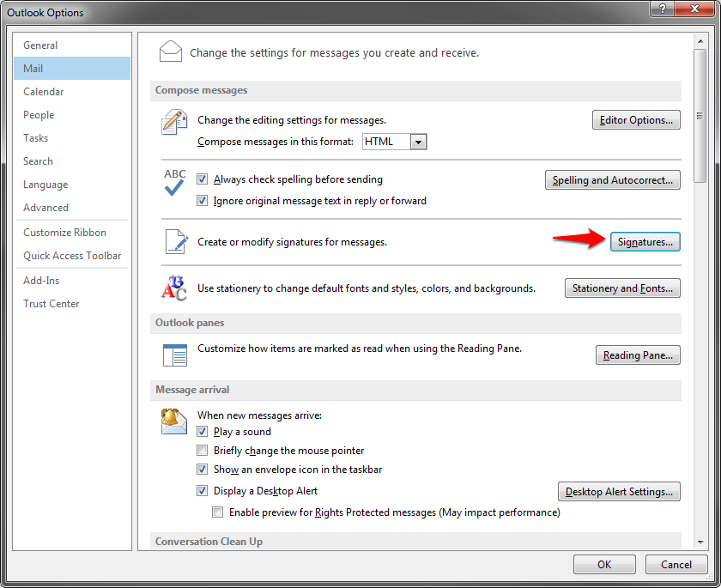
Task: Switch to the People category
Action: 72,114
